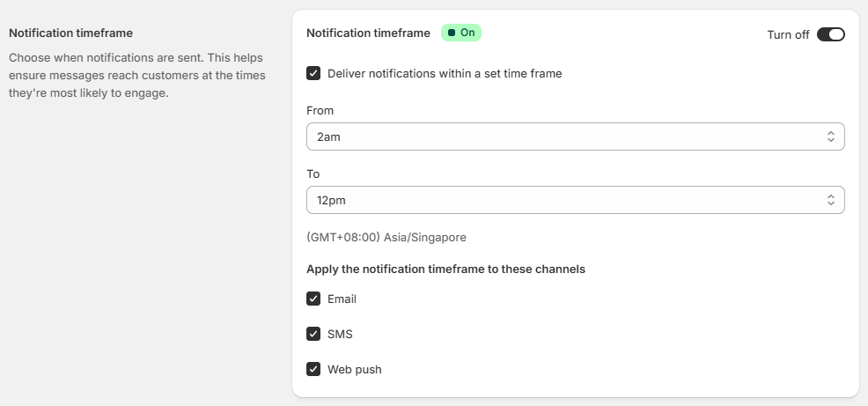The height and width of the screenshot is (406, 868).
Task: Uncheck Deliver notifications within a set time frame
Action: [x=313, y=74]
